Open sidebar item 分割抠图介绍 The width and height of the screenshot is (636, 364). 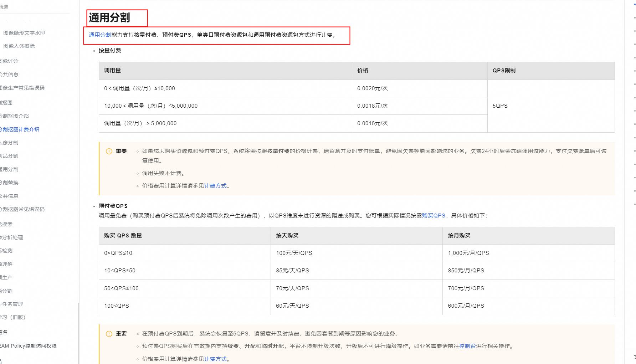tap(15, 116)
